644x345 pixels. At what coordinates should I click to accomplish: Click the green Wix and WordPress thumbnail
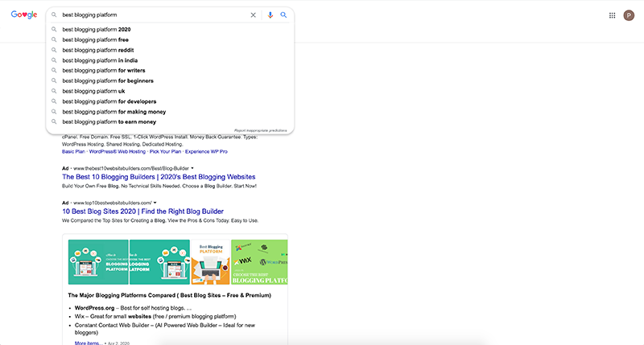coord(259,262)
